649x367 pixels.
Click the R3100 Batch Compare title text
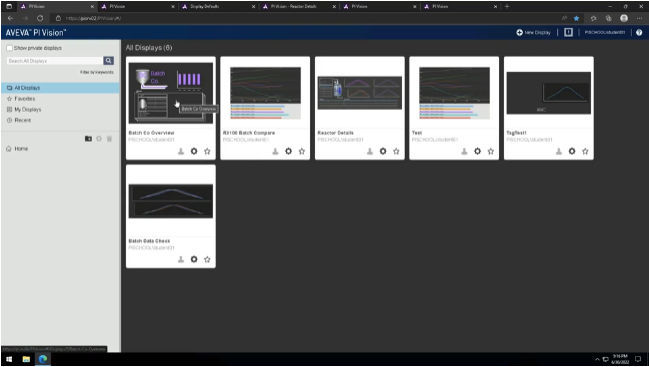(249, 133)
